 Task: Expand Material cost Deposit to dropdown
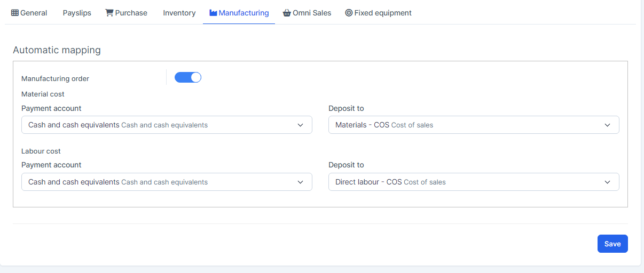point(473,125)
